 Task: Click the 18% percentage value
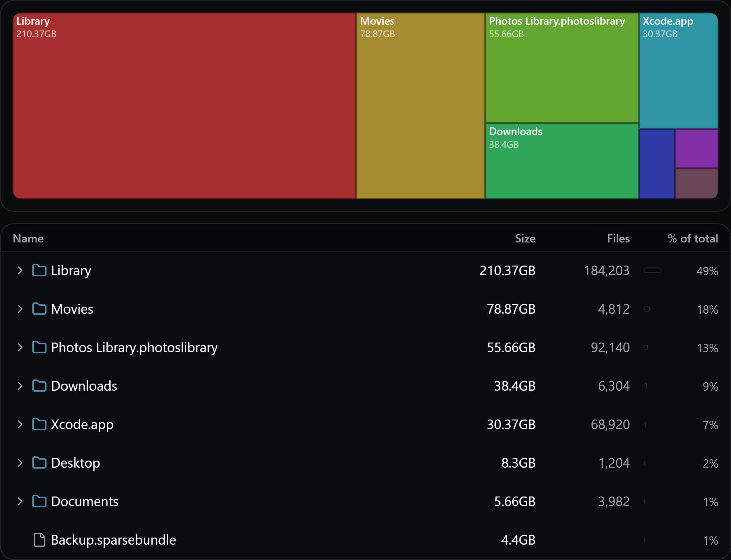point(708,310)
